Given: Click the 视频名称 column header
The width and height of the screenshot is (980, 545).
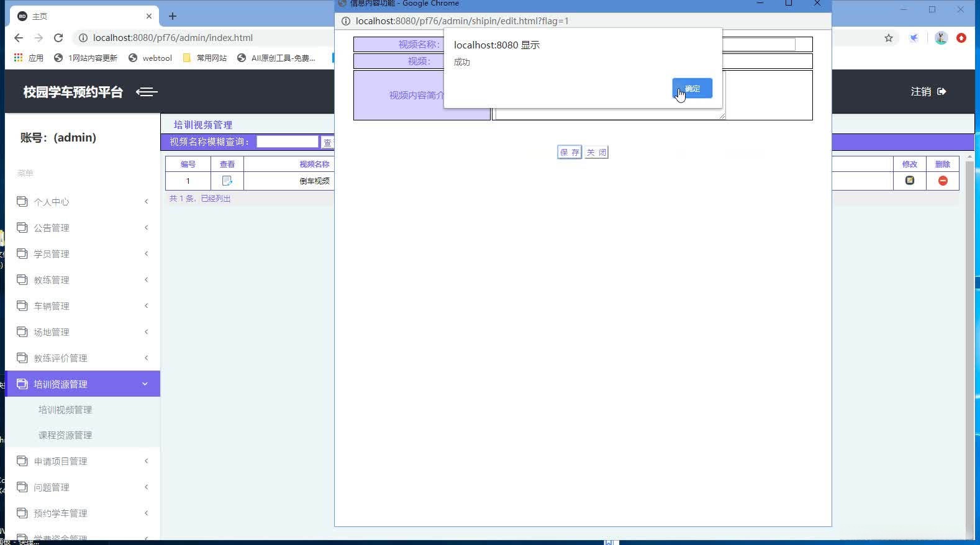Looking at the screenshot, I should [x=314, y=164].
